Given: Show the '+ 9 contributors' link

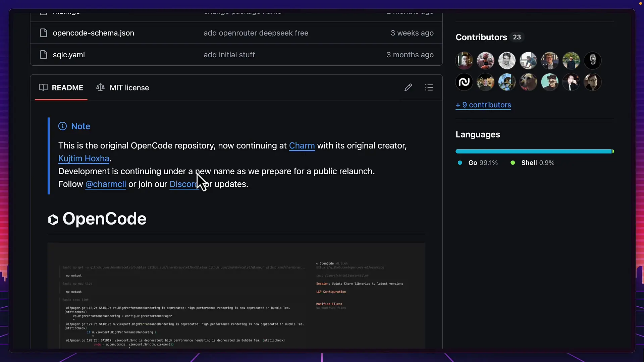Looking at the screenshot, I should (483, 105).
